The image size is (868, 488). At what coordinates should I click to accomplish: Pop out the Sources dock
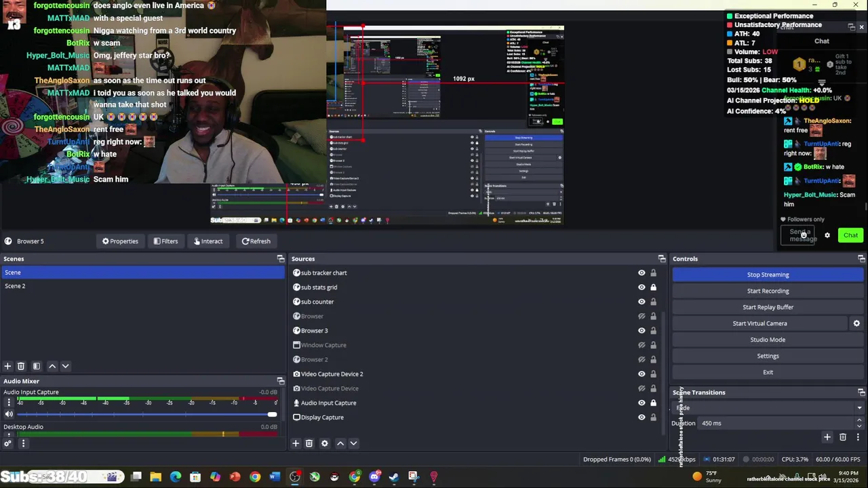[662, 259]
